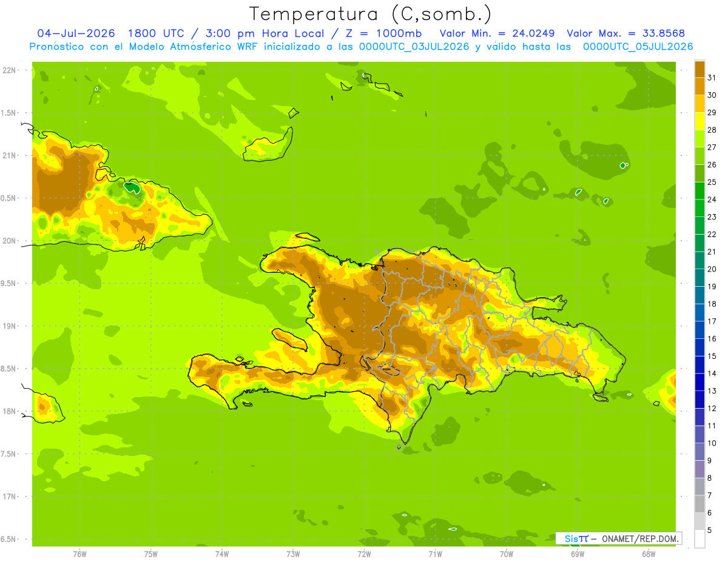
Task: Click the orange legend swatch between 29 and 30
Action: click(x=699, y=104)
